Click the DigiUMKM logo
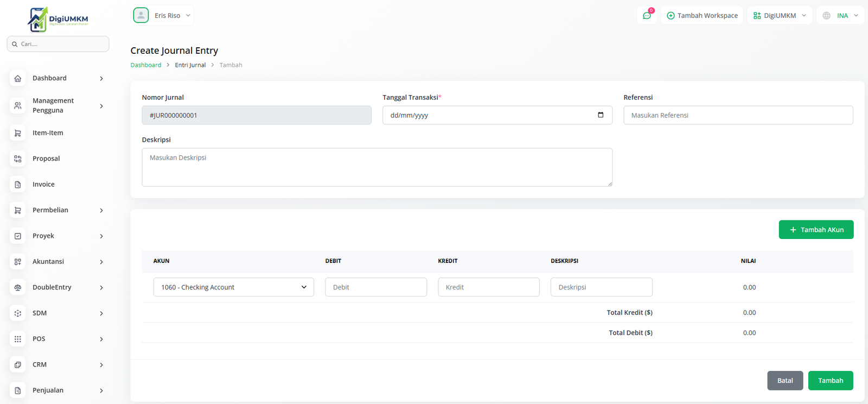Image resolution: width=868 pixels, height=404 pixels. [x=58, y=20]
